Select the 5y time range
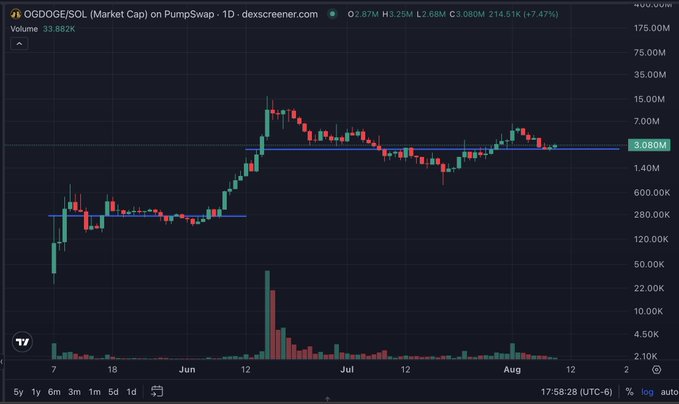Image resolution: width=679 pixels, height=404 pixels. point(18,392)
